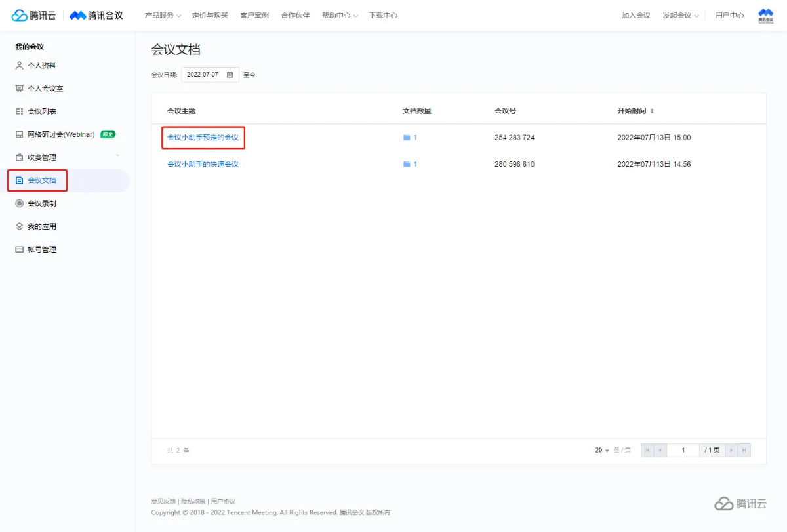This screenshot has width=787, height=532.
Task: Click the 隐私政策 footer link
Action: click(193, 501)
